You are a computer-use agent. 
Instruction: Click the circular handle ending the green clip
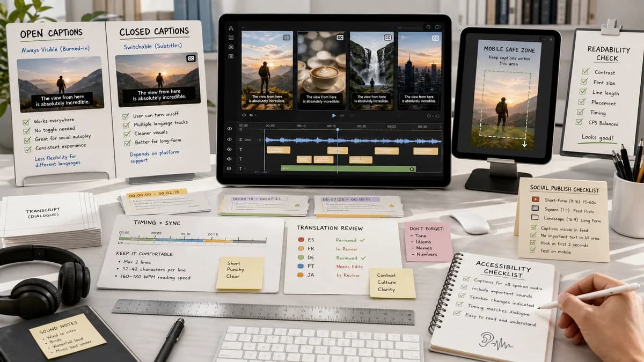click(412, 169)
